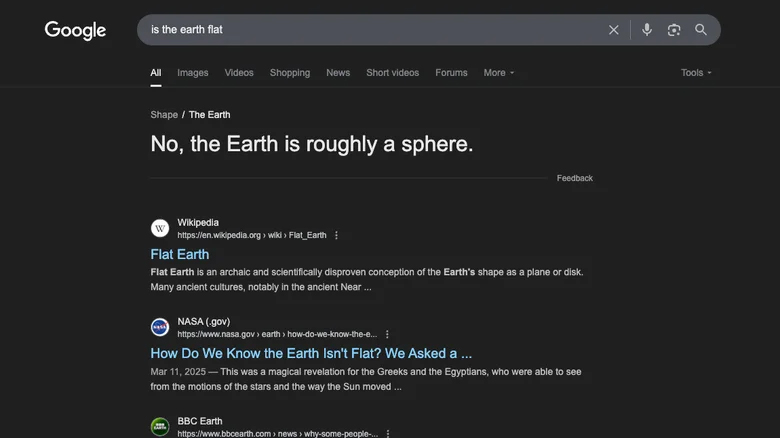Click into the search input field
Image resolution: width=780 pixels, height=438 pixels.
click(x=370, y=30)
